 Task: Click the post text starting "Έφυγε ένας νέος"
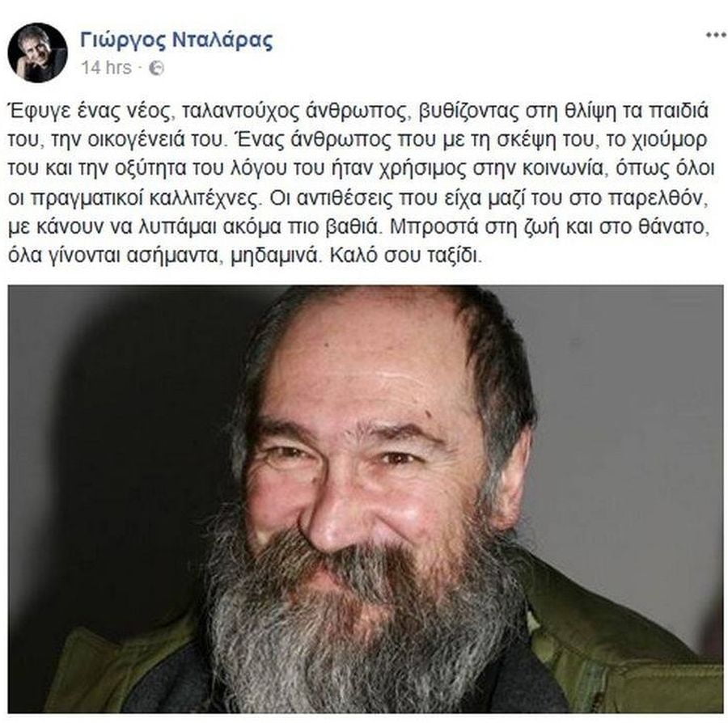[361, 184]
